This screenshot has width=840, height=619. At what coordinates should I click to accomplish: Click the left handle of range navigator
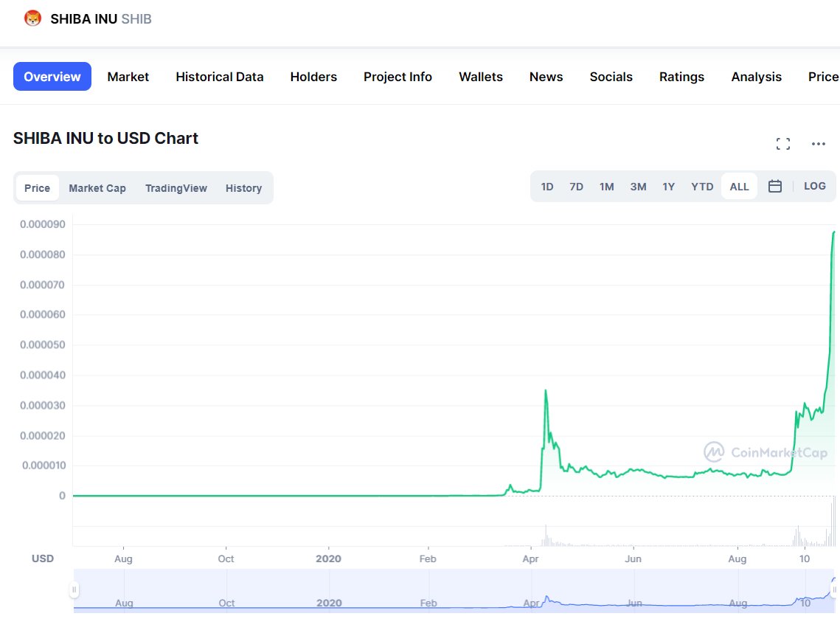(74, 590)
